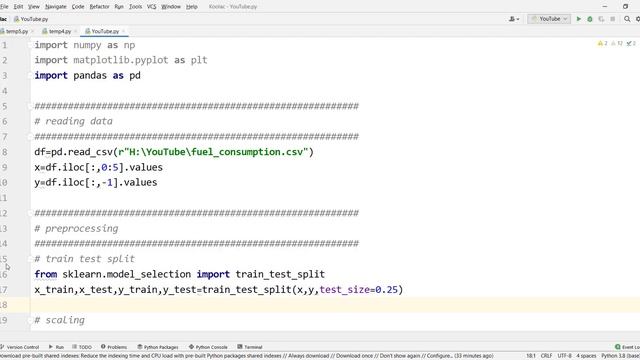Open the Run menu
Viewport: 640px width, 360px height.
(119, 7)
